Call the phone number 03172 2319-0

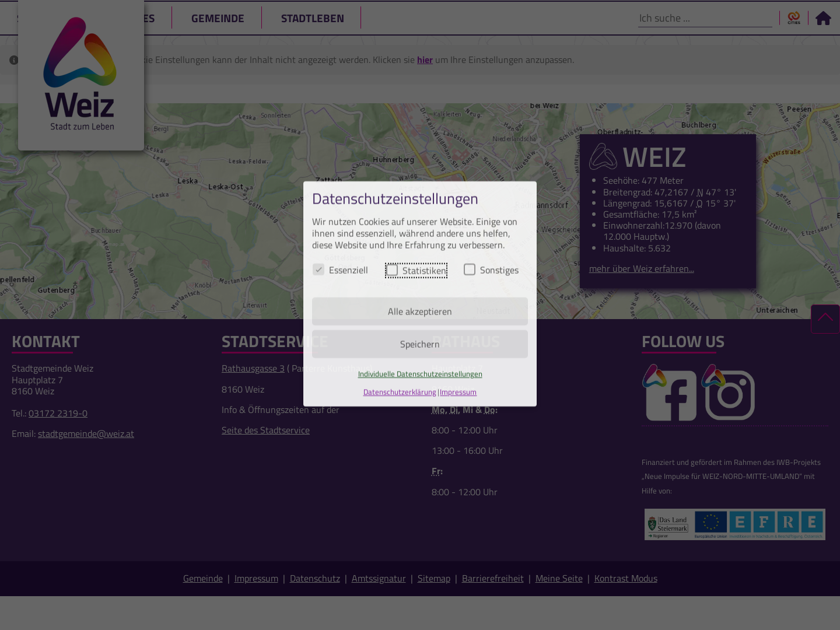point(58,413)
